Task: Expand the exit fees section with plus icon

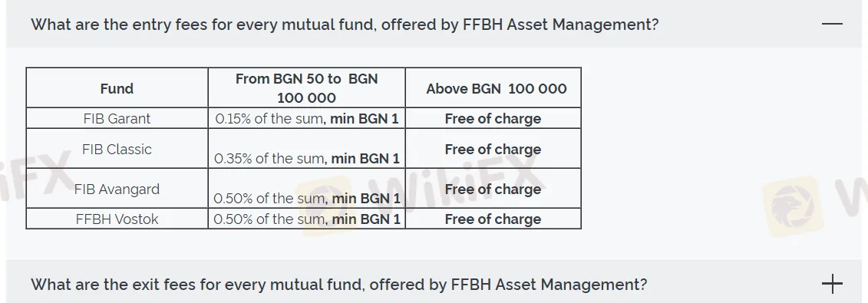Action: [832, 284]
